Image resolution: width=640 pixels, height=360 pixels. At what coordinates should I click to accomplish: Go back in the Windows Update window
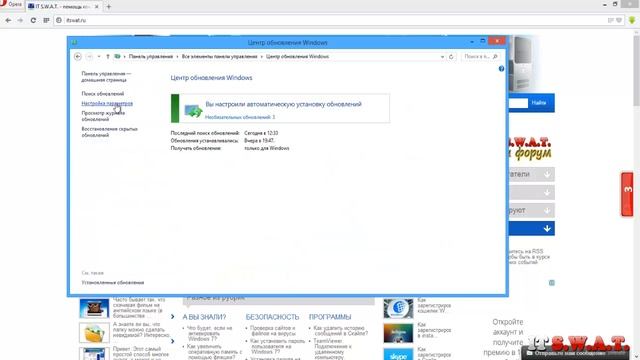pos(78,56)
